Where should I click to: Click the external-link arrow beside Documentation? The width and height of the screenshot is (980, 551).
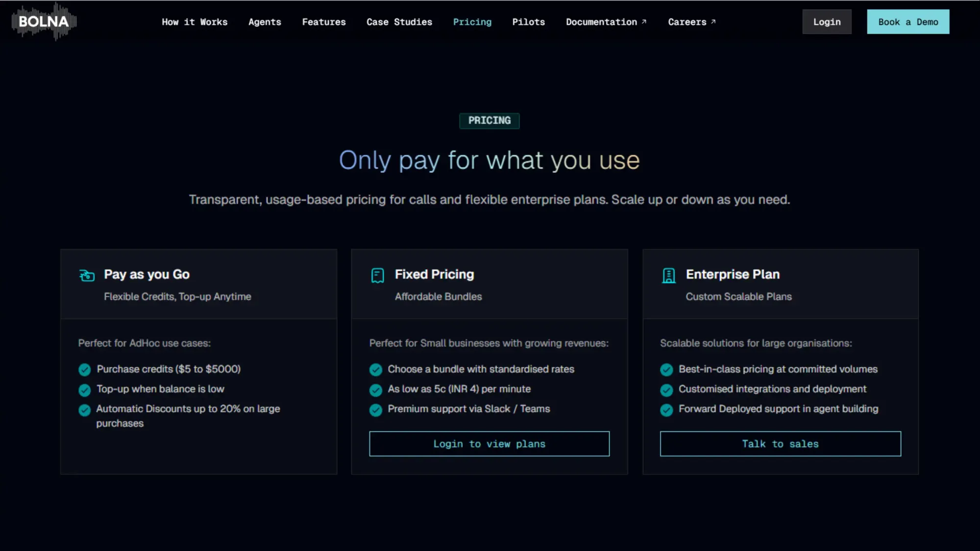(x=643, y=21)
